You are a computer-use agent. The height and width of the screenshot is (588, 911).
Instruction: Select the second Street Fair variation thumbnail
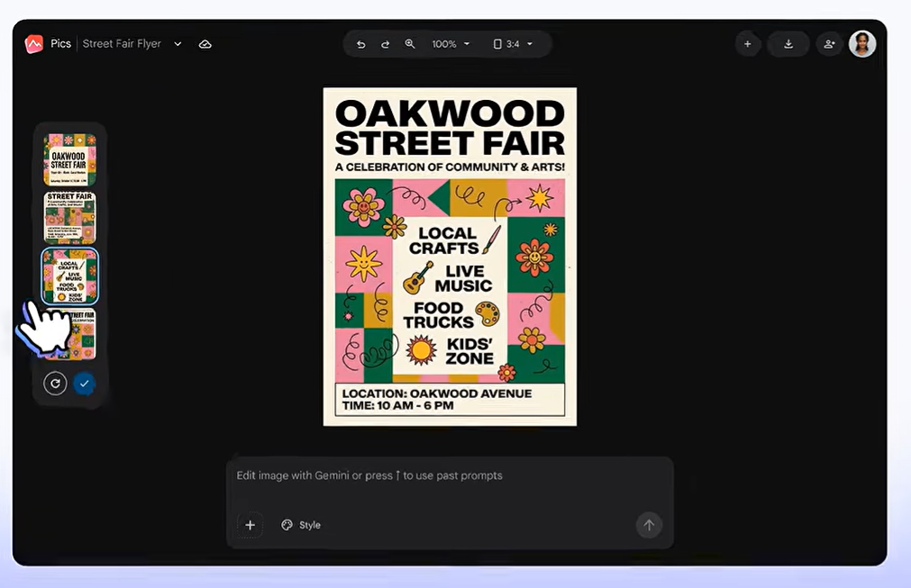click(69, 218)
